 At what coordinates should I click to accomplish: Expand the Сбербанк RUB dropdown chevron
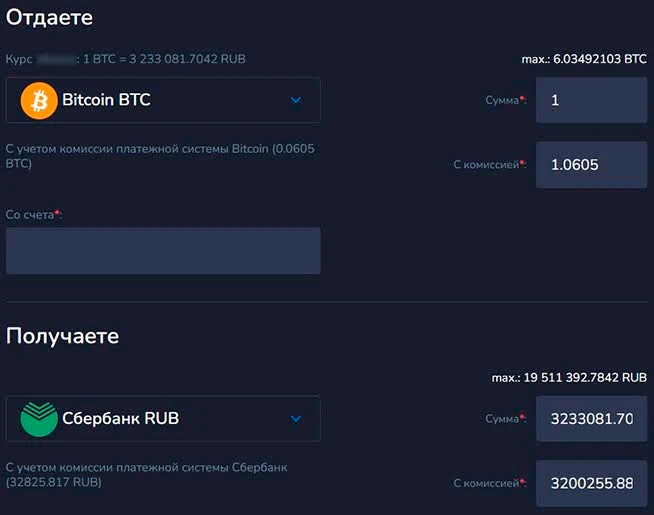pyautogui.click(x=296, y=419)
